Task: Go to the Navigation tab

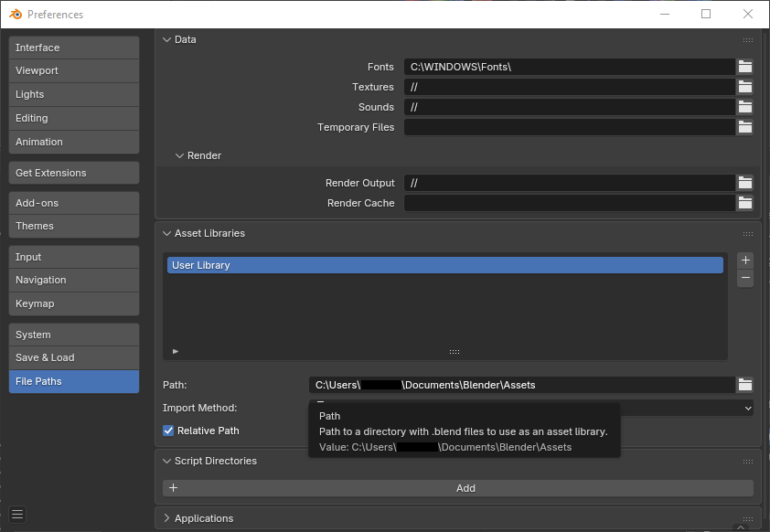Action: point(74,281)
